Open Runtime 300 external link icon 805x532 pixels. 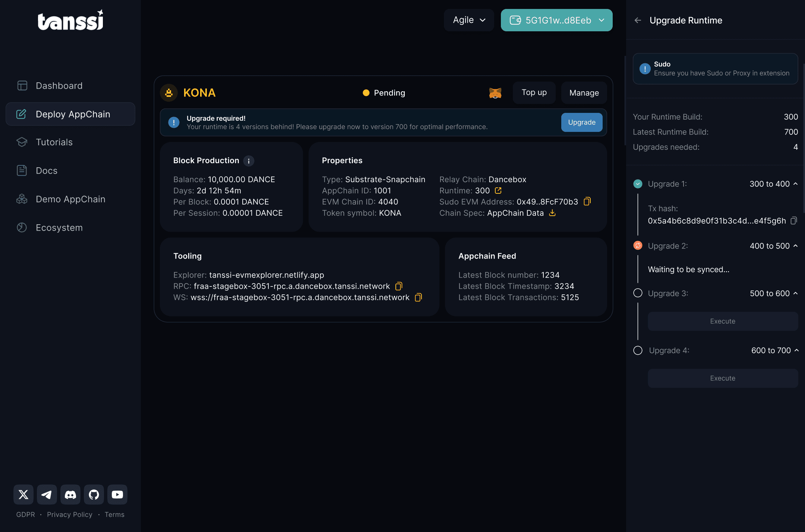(498, 191)
